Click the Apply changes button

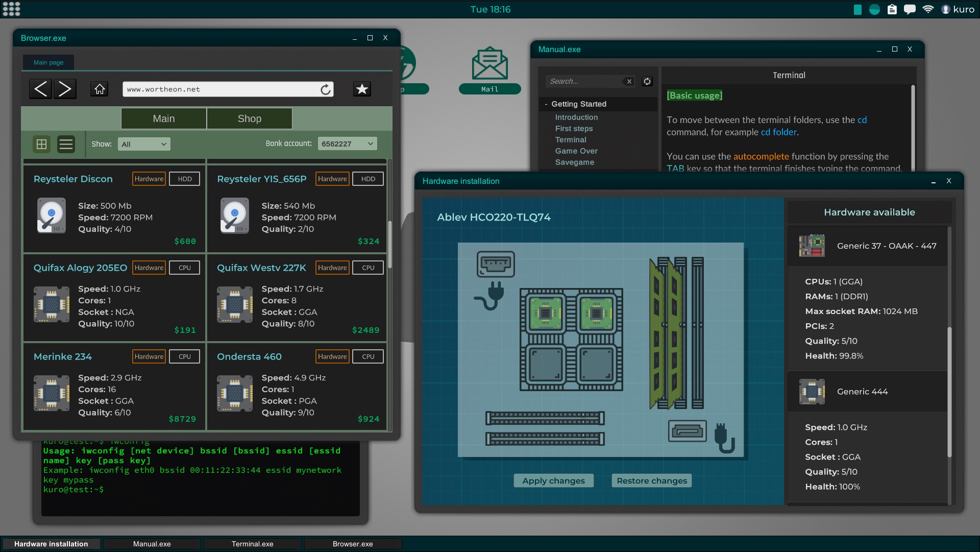[553, 480]
